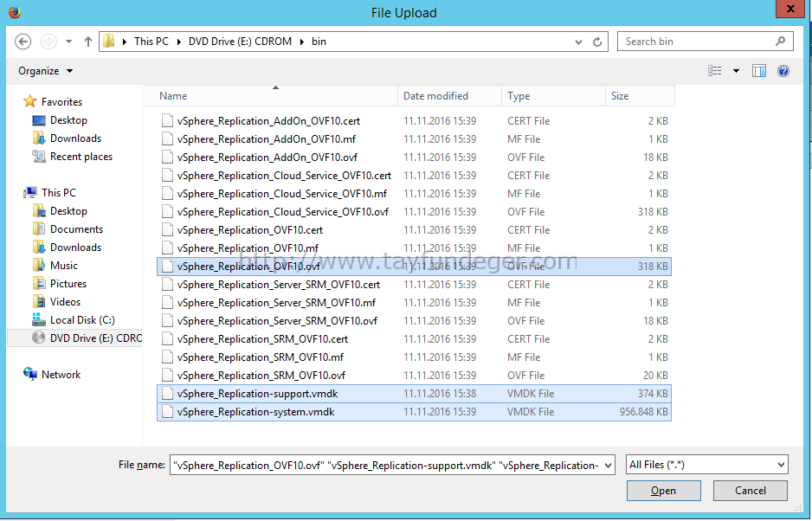Viewport: 812px width, 521px height.
Task: Select Desktop under Favorites
Action: pyautogui.click(x=60, y=120)
